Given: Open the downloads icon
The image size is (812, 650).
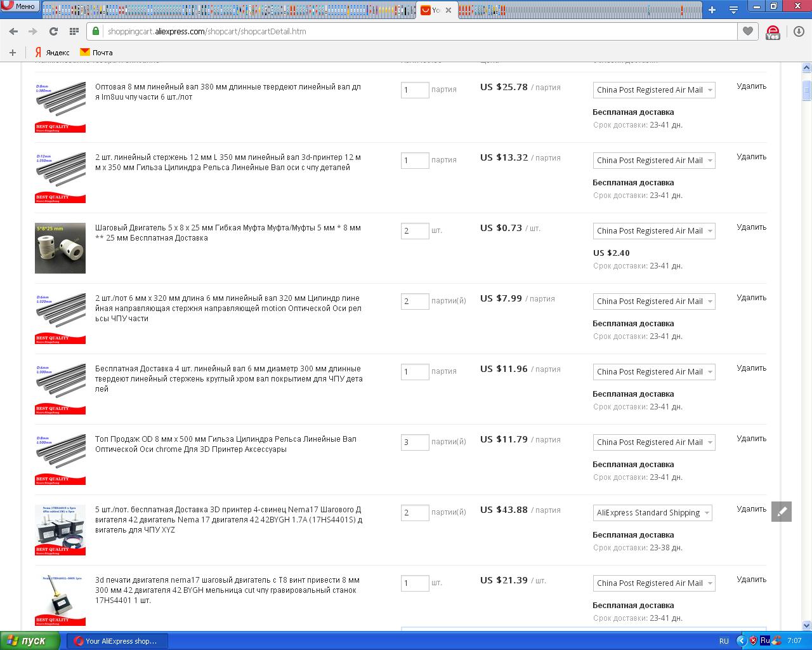Looking at the screenshot, I should tap(799, 31).
